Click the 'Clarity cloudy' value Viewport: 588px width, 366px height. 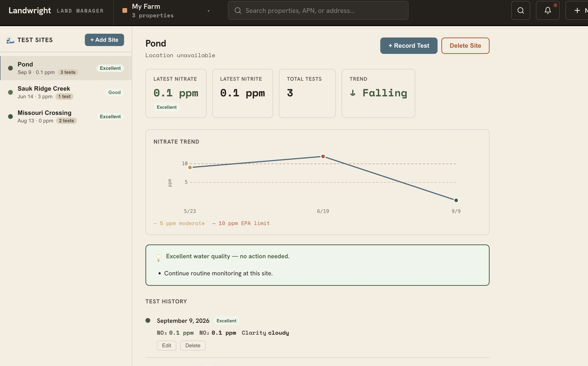[x=265, y=333]
